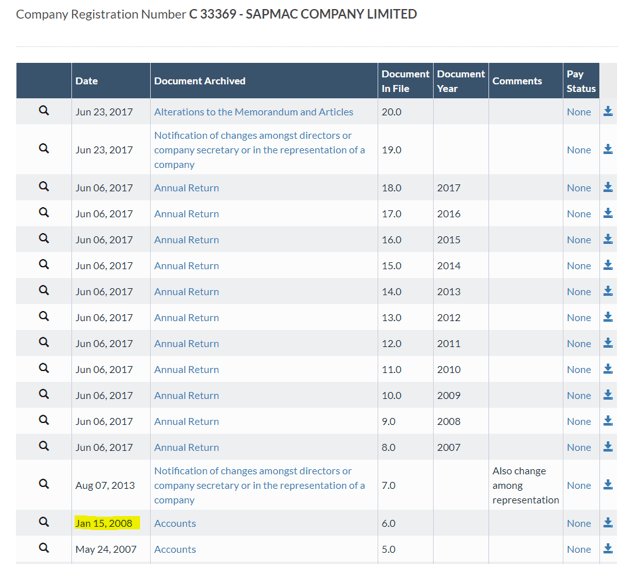
Task: Click the Document Year column header
Action: click(461, 81)
